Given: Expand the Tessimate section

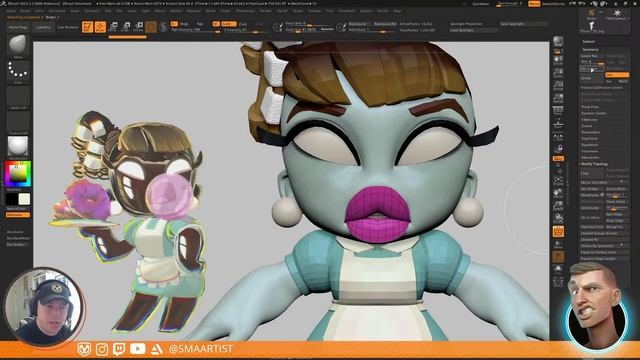Looking at the screenshot, I should point(589,151).
